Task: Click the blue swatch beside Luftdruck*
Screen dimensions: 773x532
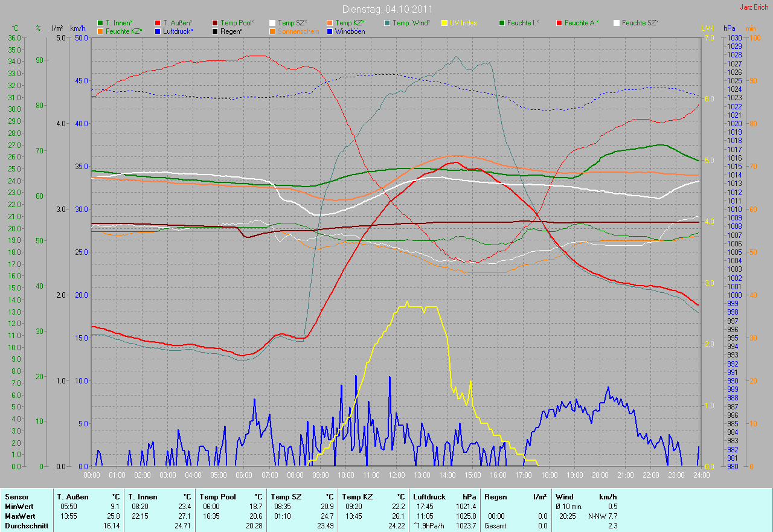Action: pos(158,31)
